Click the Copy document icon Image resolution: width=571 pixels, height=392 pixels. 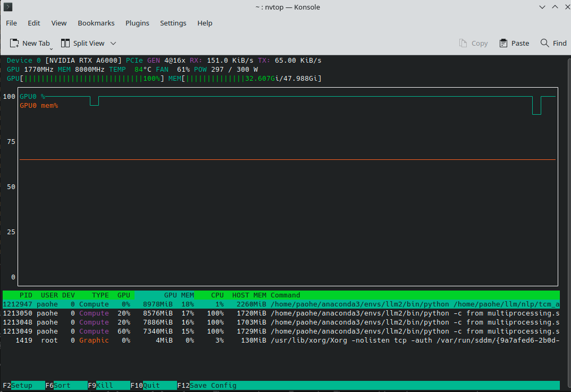(463, 44)
